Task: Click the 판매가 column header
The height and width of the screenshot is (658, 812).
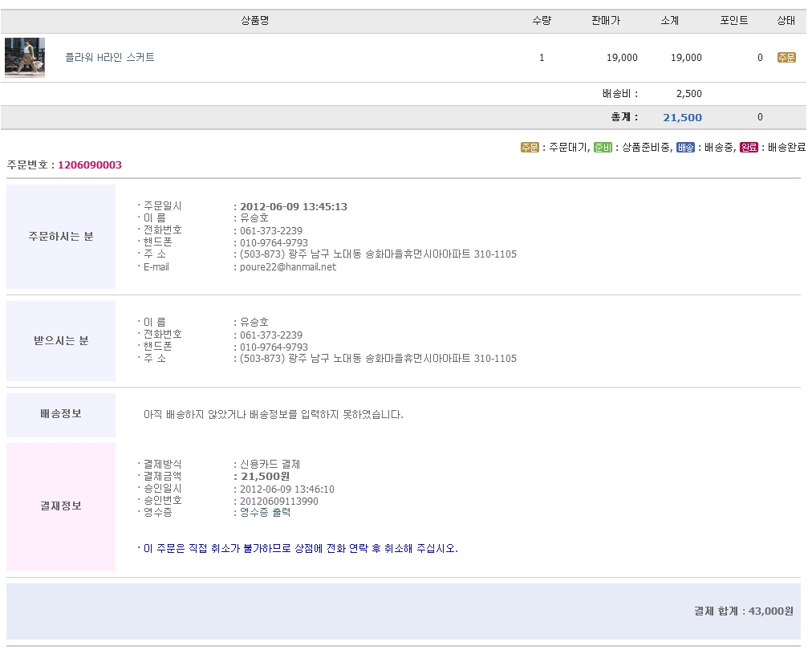Action: click(x=606, y=21)
